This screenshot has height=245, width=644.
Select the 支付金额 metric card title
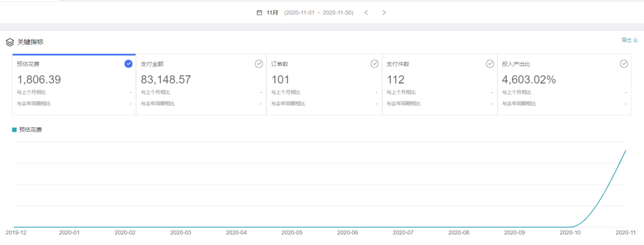153,64
